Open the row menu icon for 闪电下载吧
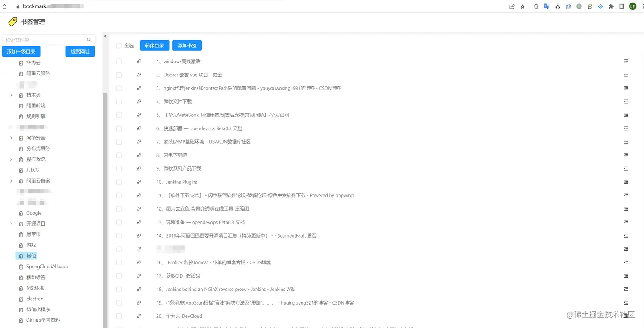The width and height of the screenshot is (644, 328). pos(626,155)
